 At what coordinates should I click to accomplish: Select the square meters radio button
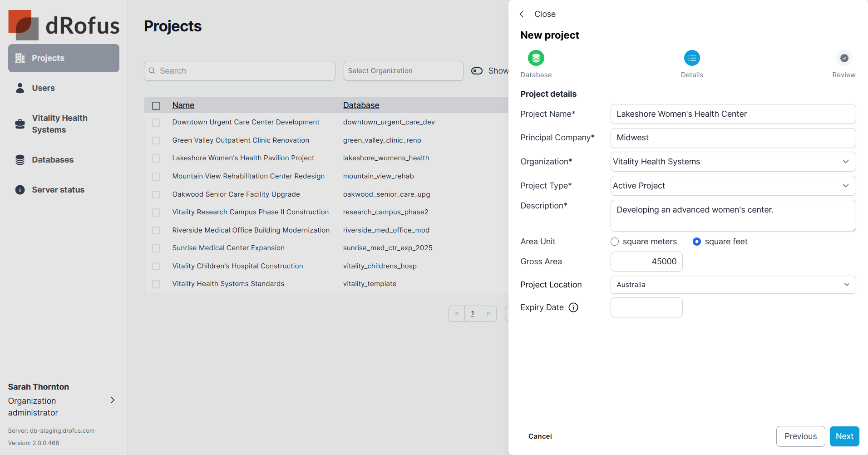click(615, 242)
